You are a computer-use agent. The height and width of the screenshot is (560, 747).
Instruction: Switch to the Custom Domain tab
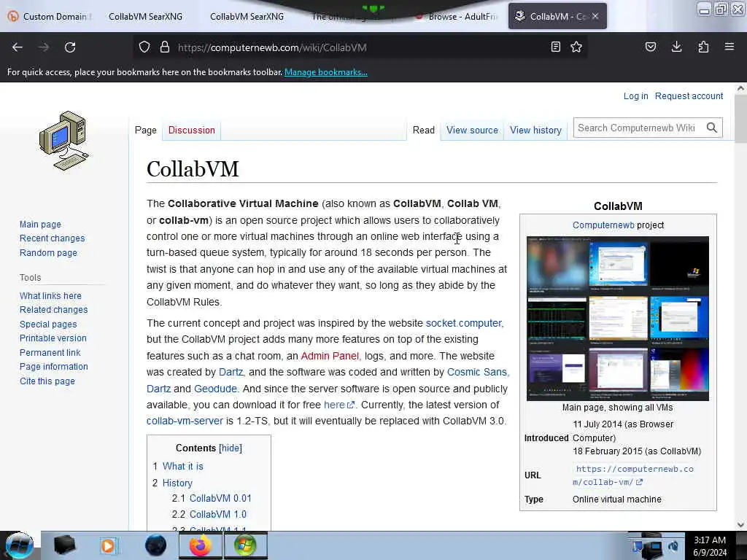click(50, 16)
